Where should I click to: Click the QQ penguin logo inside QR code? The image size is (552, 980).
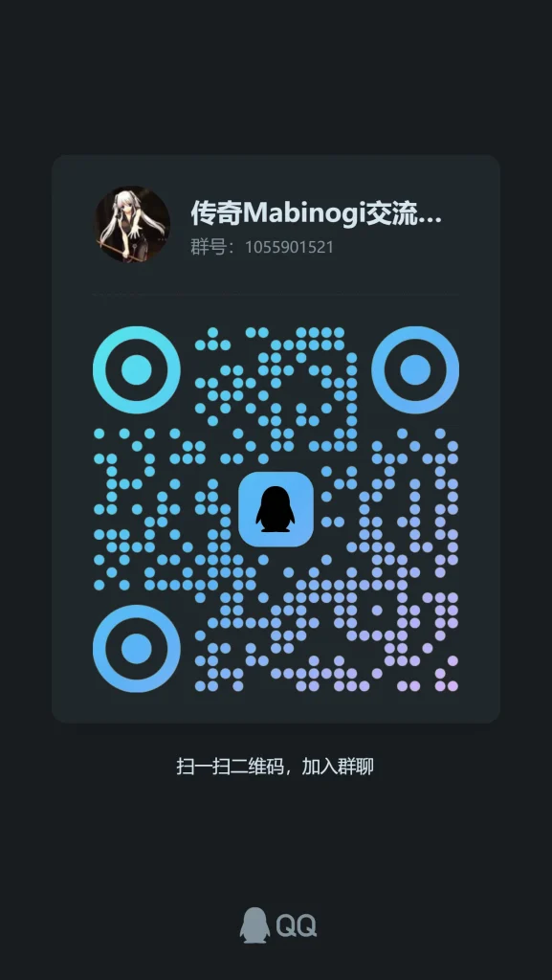(x=276, y=509)
